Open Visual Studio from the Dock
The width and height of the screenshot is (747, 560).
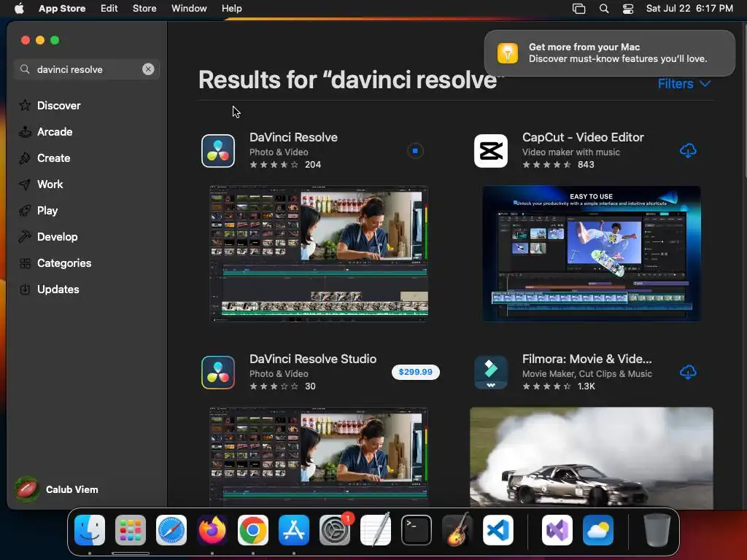click(557, 530)
